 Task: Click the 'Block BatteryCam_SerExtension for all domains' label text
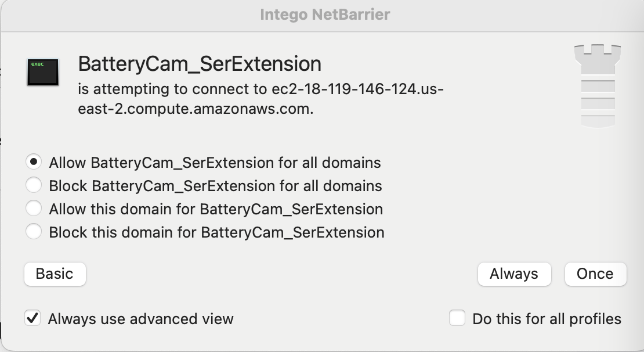tap(215, 186)
